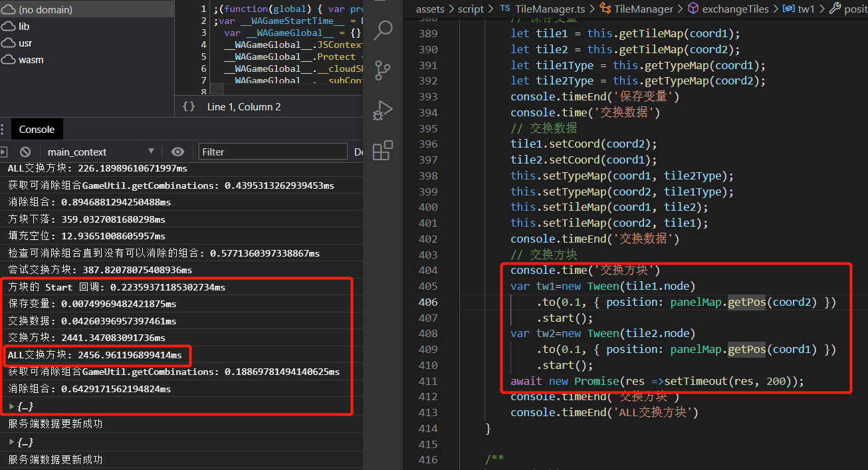Select the script breadcrumb segment
Image resolution: width=868 pixels, height=470 pixels.
click(x=471, y=9)
